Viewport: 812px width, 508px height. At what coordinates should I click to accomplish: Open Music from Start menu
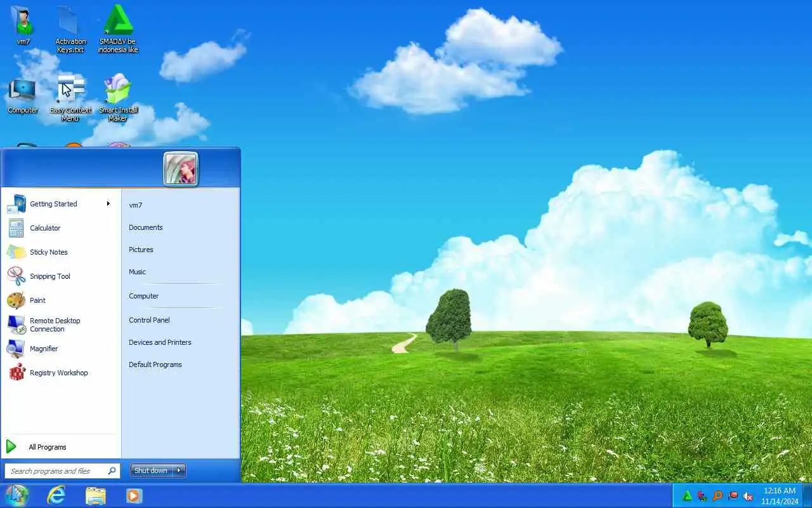click(137, 272)
